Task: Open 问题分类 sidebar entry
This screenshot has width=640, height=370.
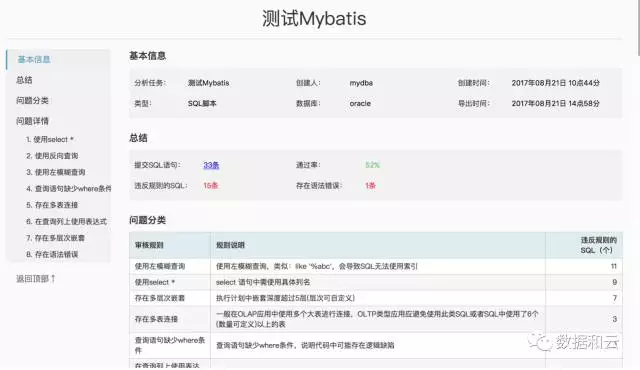Action: coord(32,100)
